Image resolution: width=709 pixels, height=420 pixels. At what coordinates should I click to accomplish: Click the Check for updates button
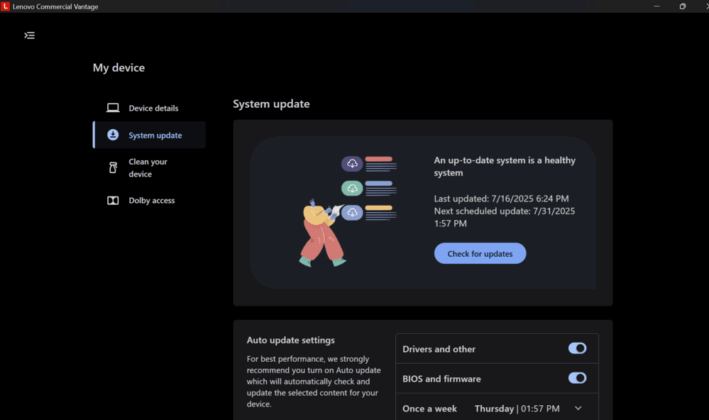point(480,254)
